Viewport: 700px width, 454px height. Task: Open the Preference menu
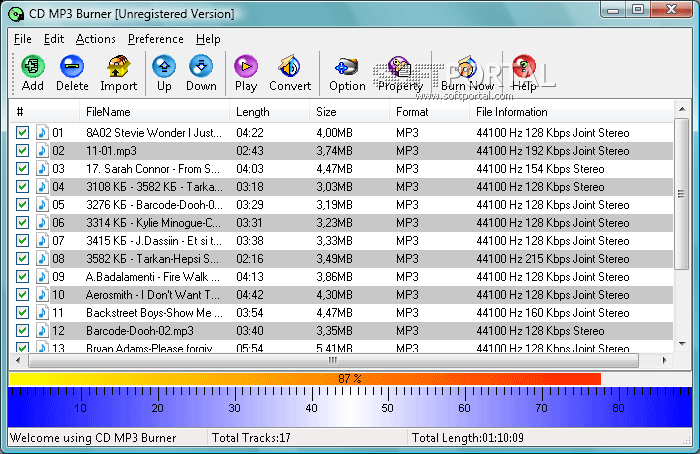coord(155,39)
